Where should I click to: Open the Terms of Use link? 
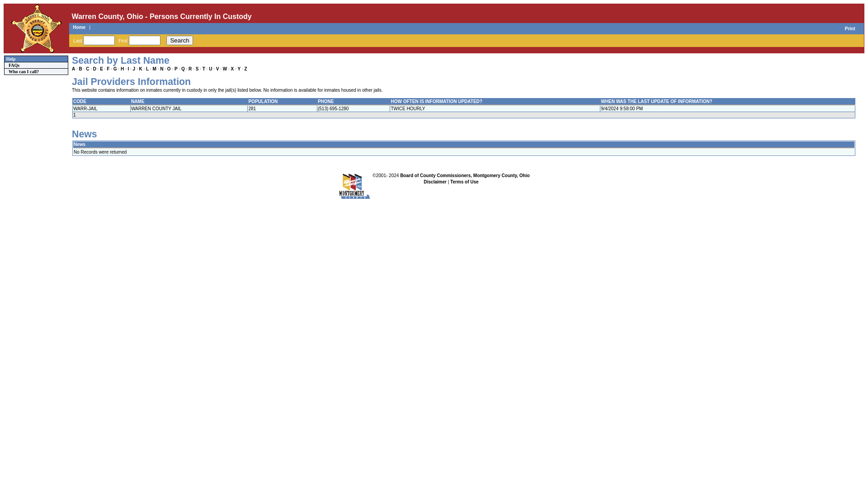click(x=464, y=182)
